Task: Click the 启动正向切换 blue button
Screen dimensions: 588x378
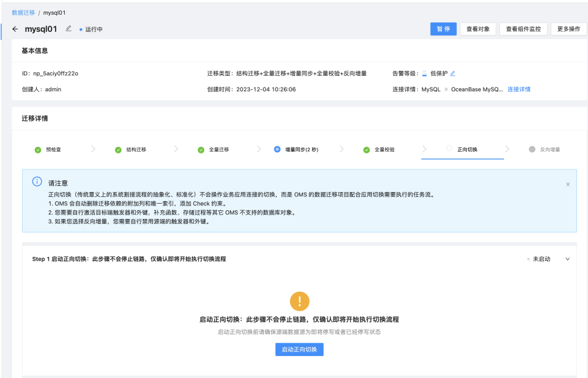Action: pyautogui.click(x=299, y=349)
